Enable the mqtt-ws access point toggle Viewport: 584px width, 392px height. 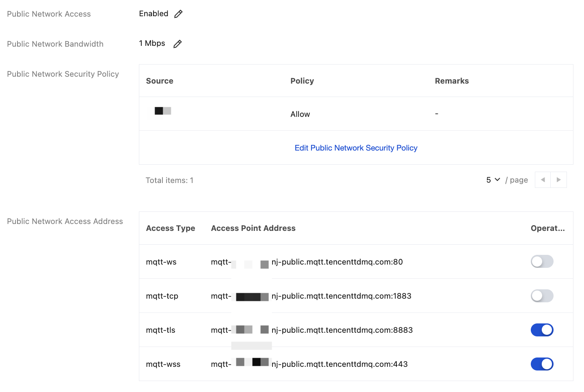tap(542, 262)
